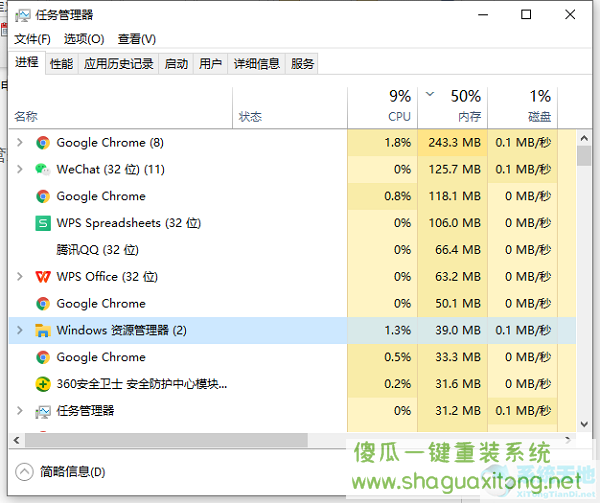Open the 选项(O) menu
Screen dimensions: 600x503
click(x=84, y=39)
